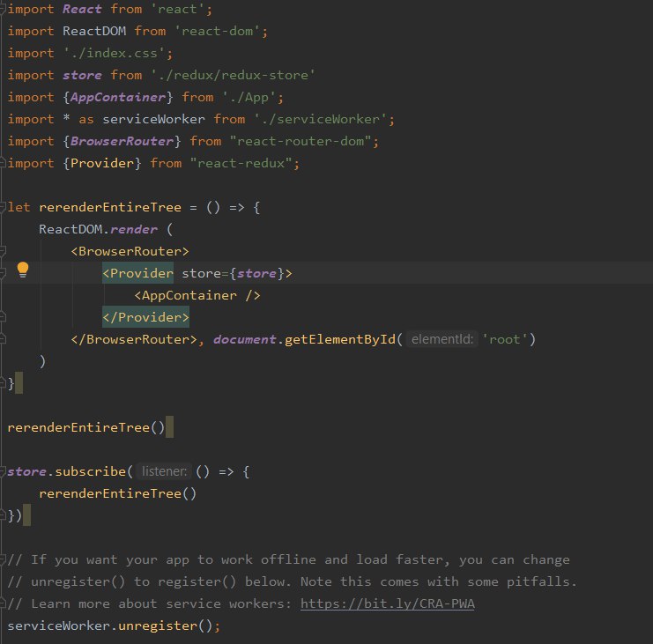Open the https://bit.ly/CRA-PWA link
This screenshot has width=653, height=644.
coord(387,603)
